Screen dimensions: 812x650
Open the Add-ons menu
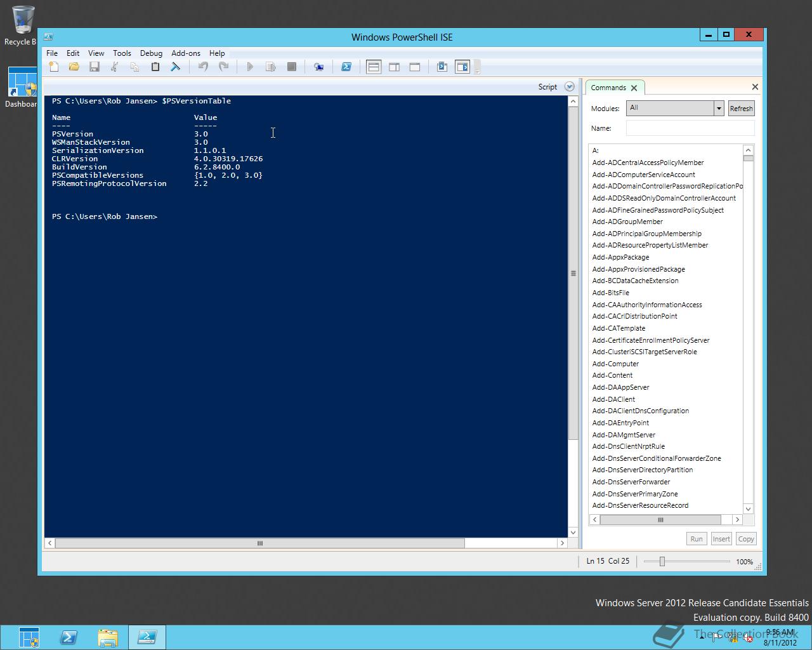click(185, 53)
